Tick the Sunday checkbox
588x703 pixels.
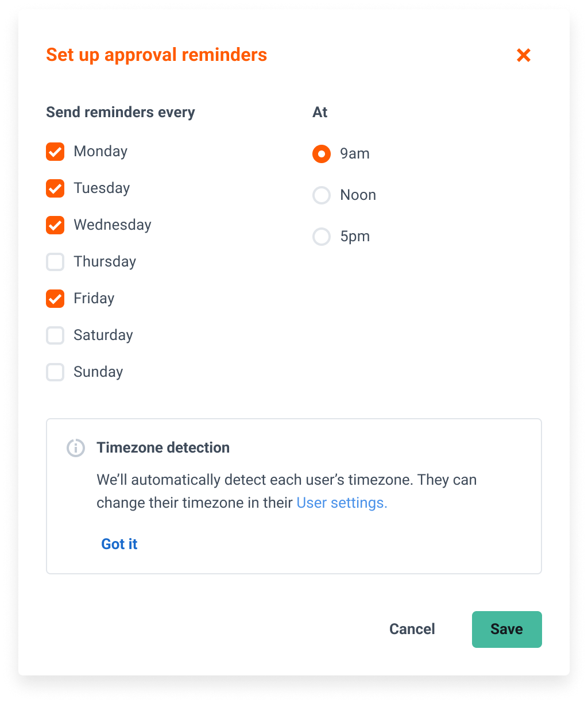(x=55, y=372)
